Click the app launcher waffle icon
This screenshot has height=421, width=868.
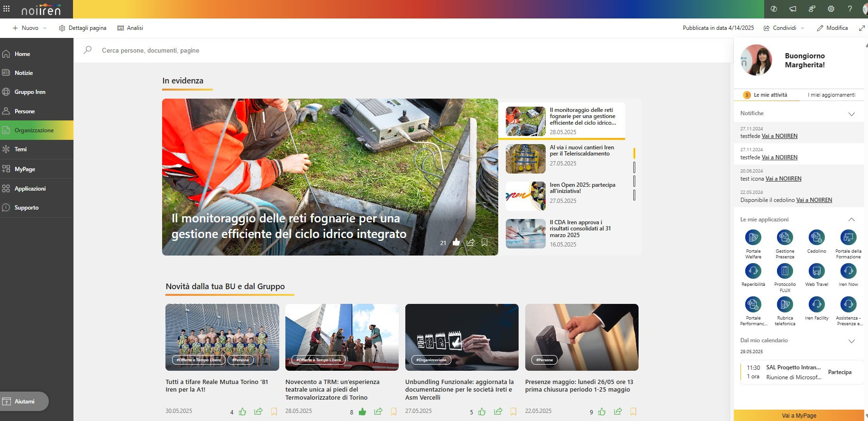click(7, 9)
